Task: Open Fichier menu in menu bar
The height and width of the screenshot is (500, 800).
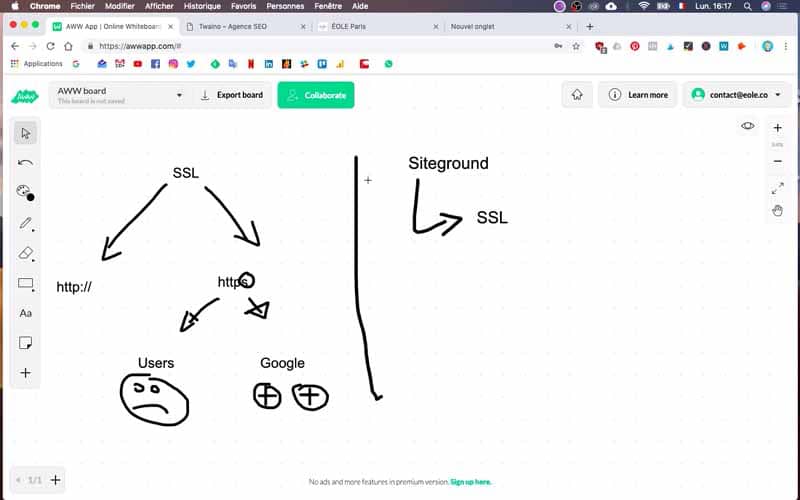Action: [83, 6]
